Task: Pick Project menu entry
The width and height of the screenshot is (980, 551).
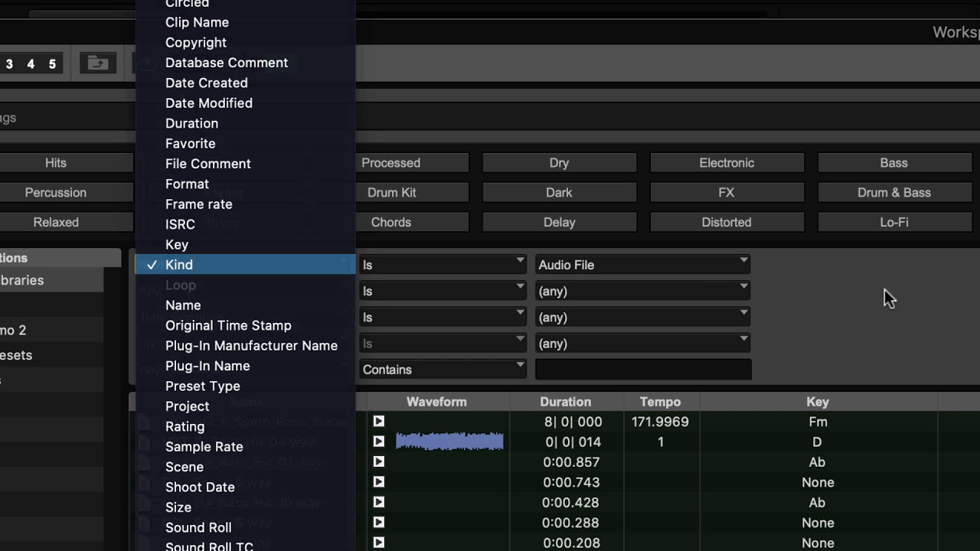Action: 245,406
